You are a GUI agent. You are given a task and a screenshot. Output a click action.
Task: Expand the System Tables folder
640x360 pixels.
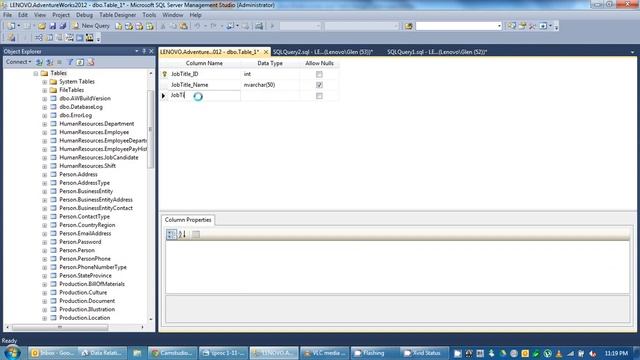coord(44,82)
